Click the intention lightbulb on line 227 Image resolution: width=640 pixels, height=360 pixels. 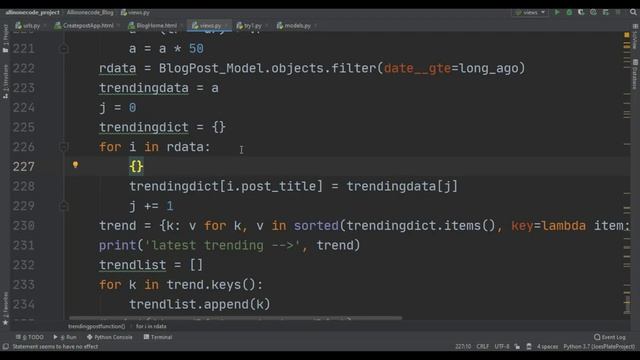click(75, 165)
